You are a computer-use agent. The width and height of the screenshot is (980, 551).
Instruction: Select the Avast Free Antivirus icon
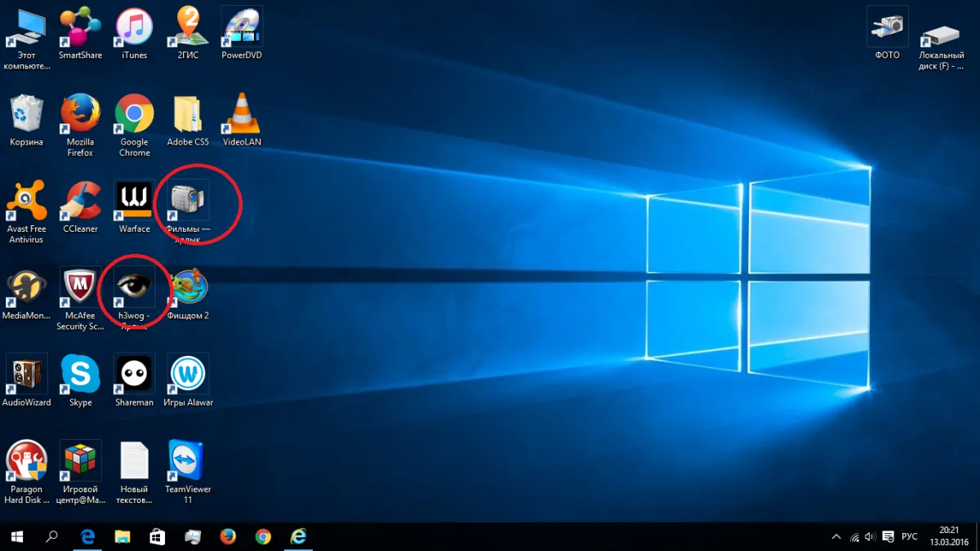click(x=26, y=211)
